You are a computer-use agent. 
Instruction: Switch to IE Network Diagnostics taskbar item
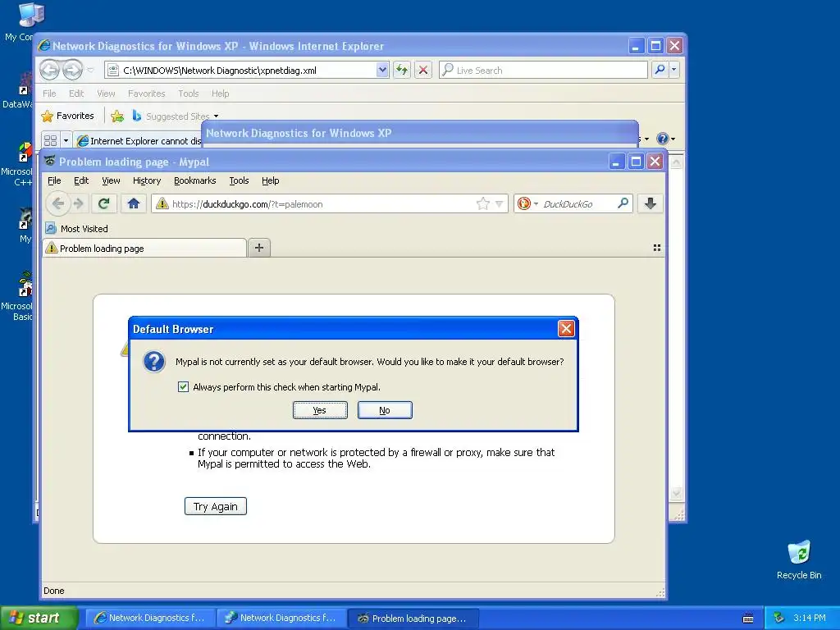(151, 618)
